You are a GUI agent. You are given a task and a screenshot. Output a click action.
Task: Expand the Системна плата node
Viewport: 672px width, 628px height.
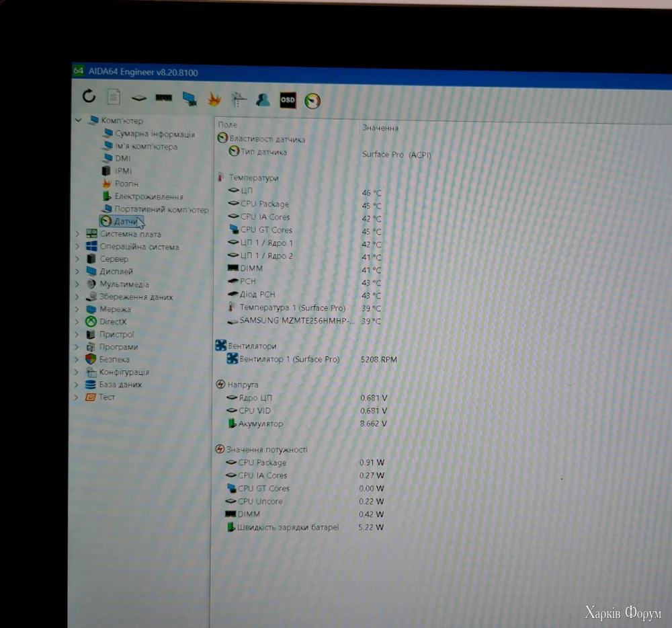point(77,233)
